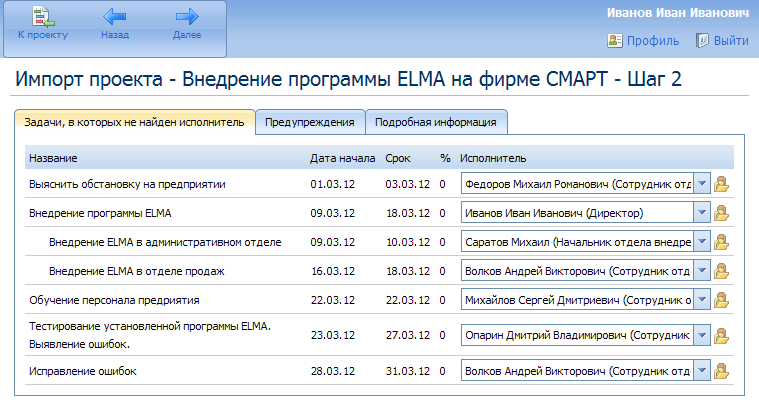Viewport: 759px width, 407px height.
Task: Open the 'Подробная информация' tab
Action: pyautogui.click(x=436, y=122)
